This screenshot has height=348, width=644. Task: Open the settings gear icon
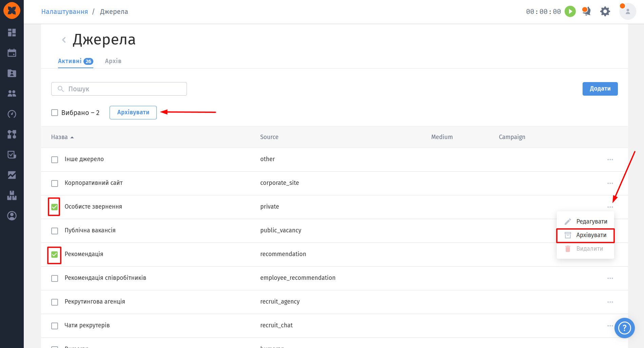(605, 12)
